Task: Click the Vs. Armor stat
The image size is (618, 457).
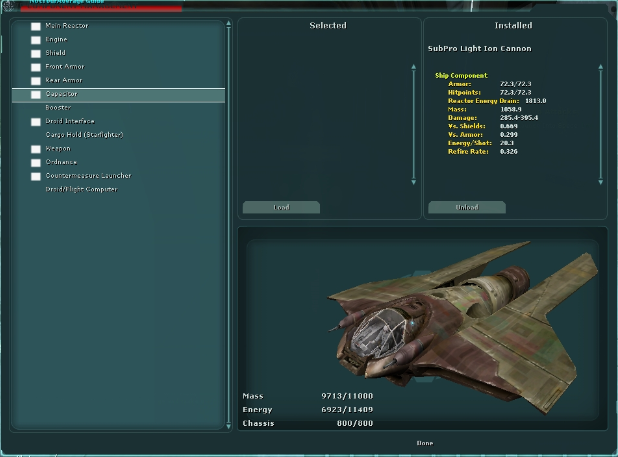Action: (x=482, y=135)
